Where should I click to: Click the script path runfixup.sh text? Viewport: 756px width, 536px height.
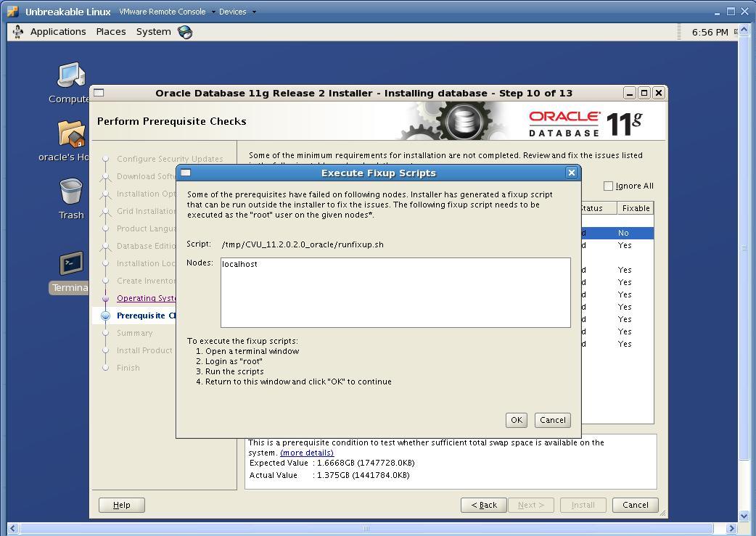click(303, 244)
